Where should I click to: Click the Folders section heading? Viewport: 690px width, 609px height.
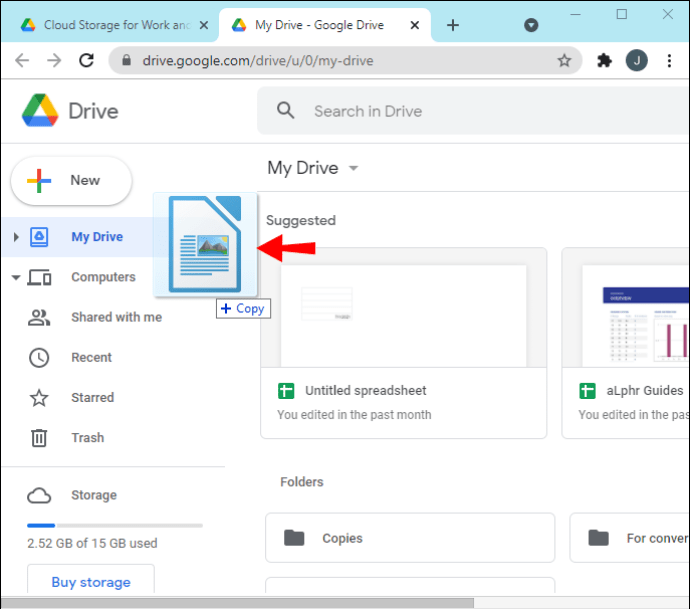coord(301,482)
